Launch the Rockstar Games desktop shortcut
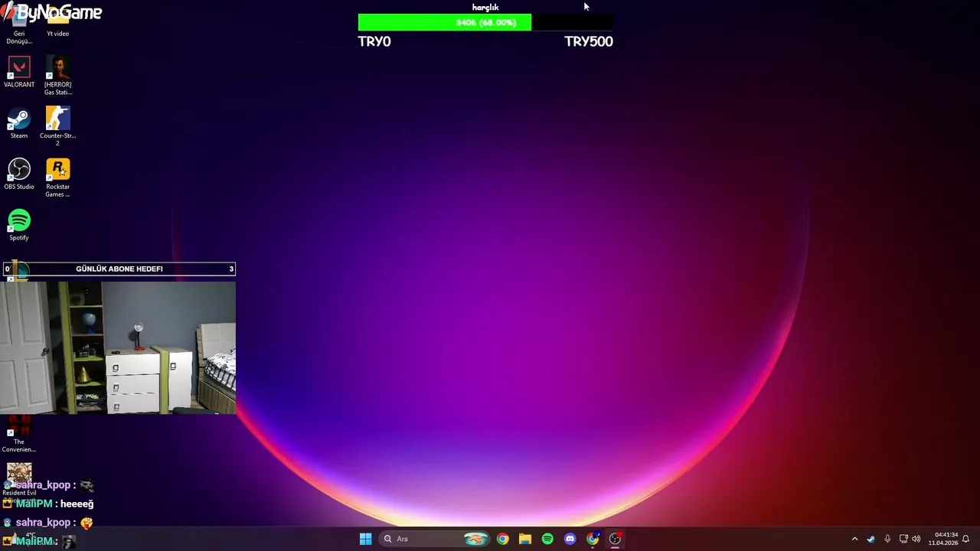The height and width of the screenshot is (551, 980). pyautogui.click(x=57, y=178)
